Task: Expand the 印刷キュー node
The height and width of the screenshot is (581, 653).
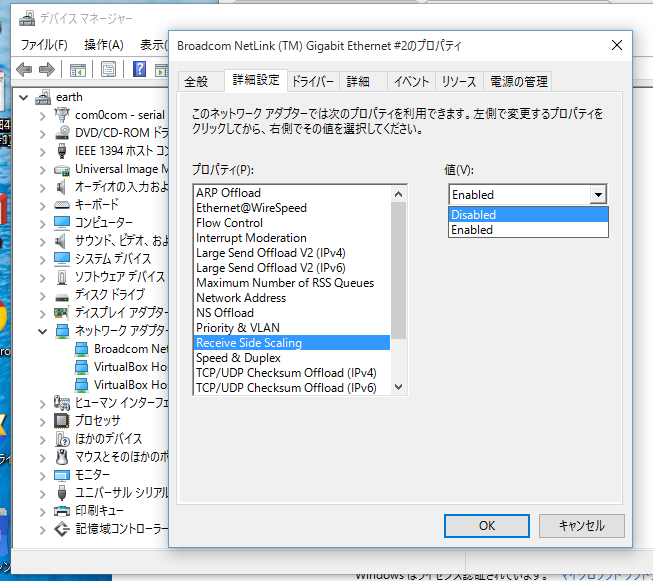Action: pos(42,512)
